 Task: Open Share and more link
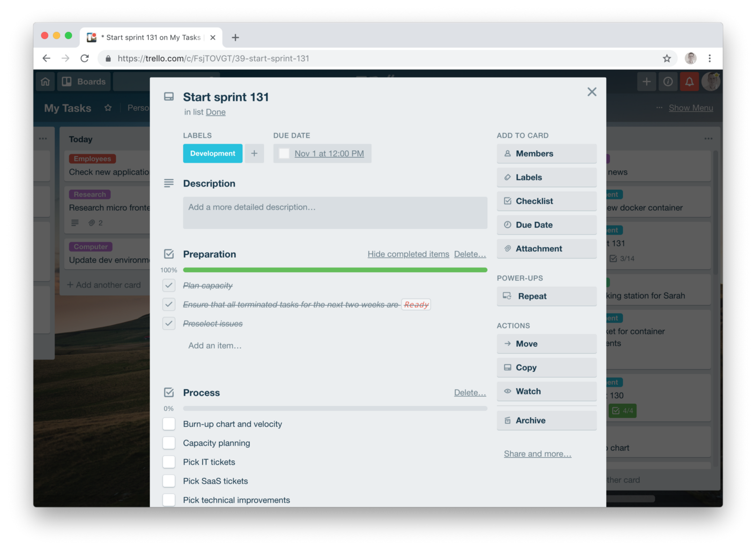click(537, 454)
